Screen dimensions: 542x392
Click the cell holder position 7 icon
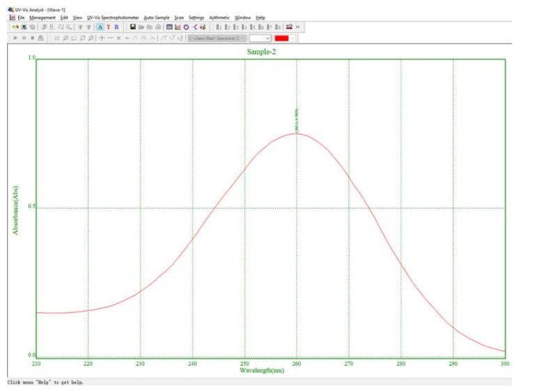tap(270, 27)
